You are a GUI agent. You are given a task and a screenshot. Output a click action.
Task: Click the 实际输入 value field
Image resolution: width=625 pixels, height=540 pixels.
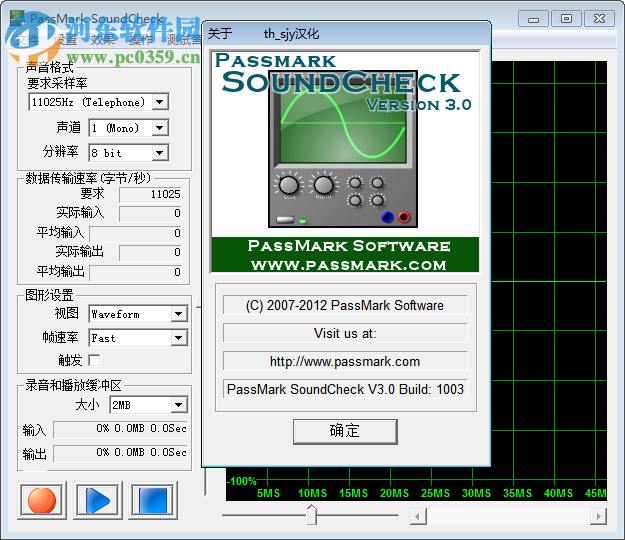coord(150,214)
